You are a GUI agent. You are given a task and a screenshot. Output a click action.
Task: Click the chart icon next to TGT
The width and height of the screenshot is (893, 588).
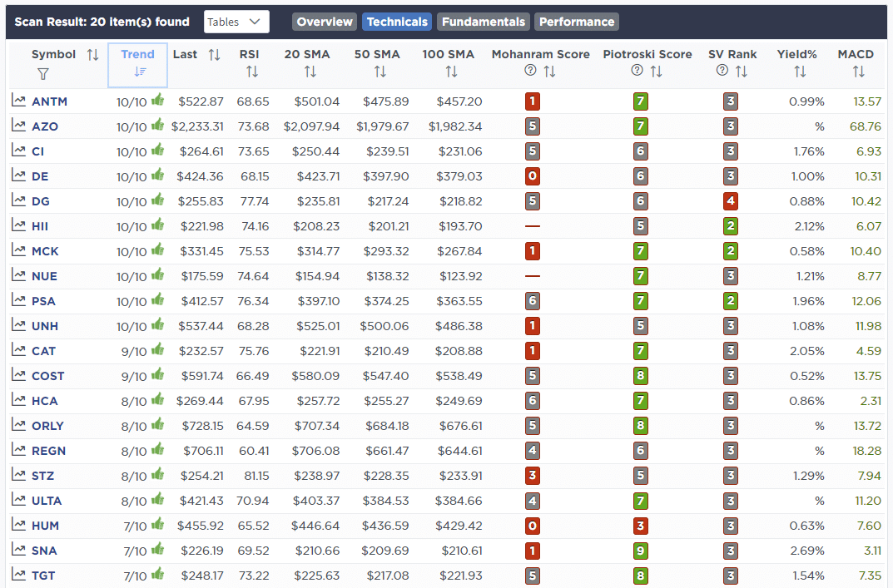[x=18, y=575]
